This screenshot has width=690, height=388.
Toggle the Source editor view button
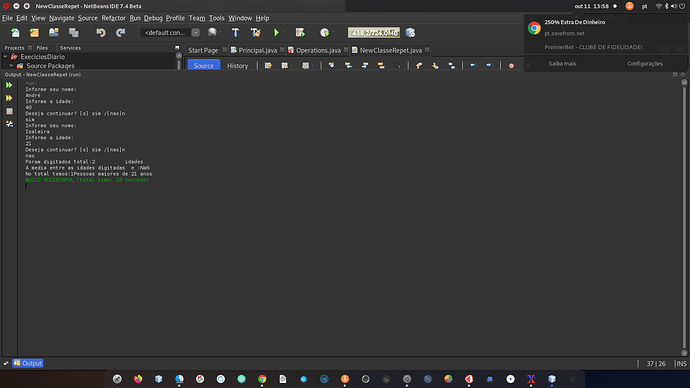pyautogui.click(x=204, y=66)
